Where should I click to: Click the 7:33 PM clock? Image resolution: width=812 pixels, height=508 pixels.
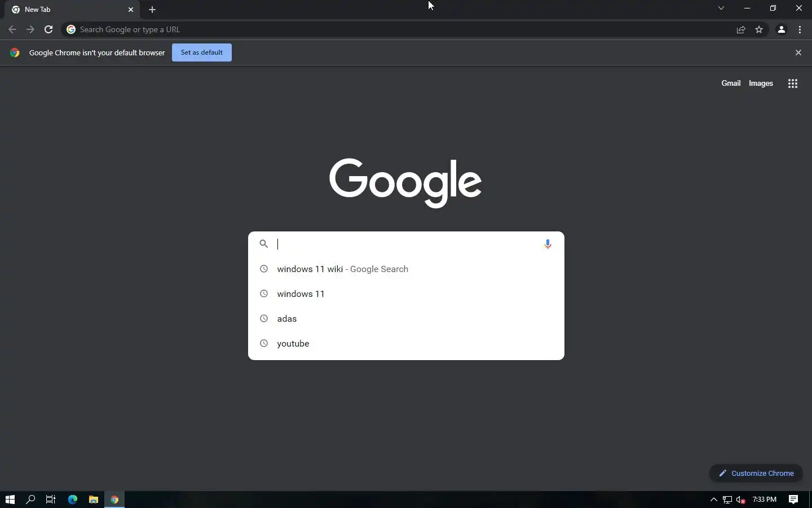click(x=765, y=500)
